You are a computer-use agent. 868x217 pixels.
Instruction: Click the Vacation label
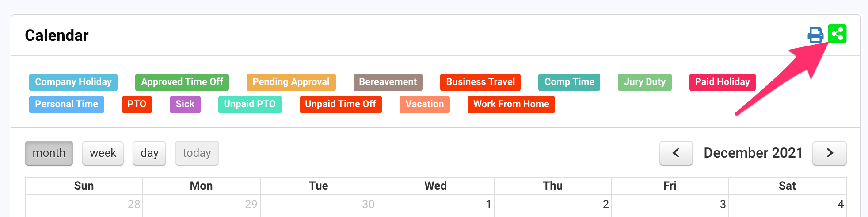pyautogui.click(x=425, y=105)
